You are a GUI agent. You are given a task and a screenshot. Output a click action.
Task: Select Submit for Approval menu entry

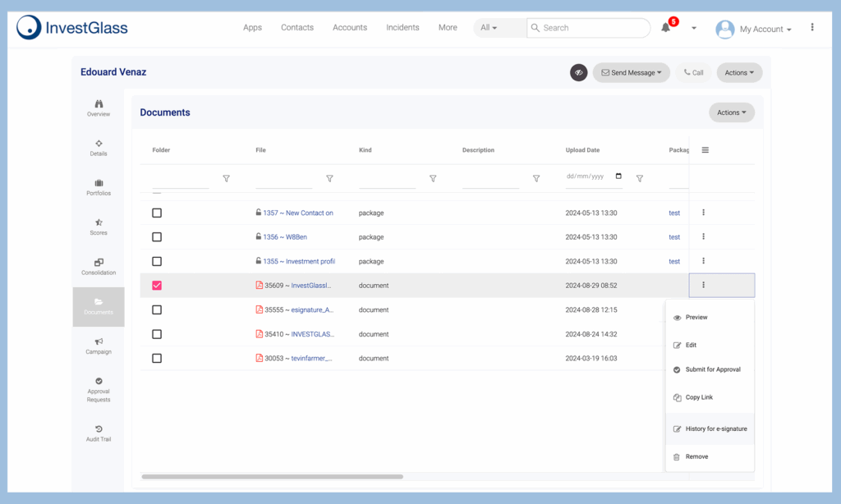coord(710,369)
